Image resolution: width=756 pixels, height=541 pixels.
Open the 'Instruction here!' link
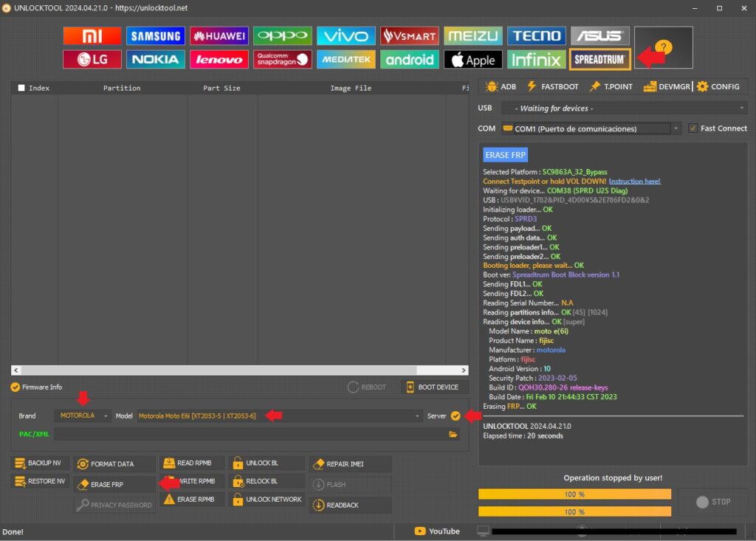pyautogui.click(x=634, y=182)
